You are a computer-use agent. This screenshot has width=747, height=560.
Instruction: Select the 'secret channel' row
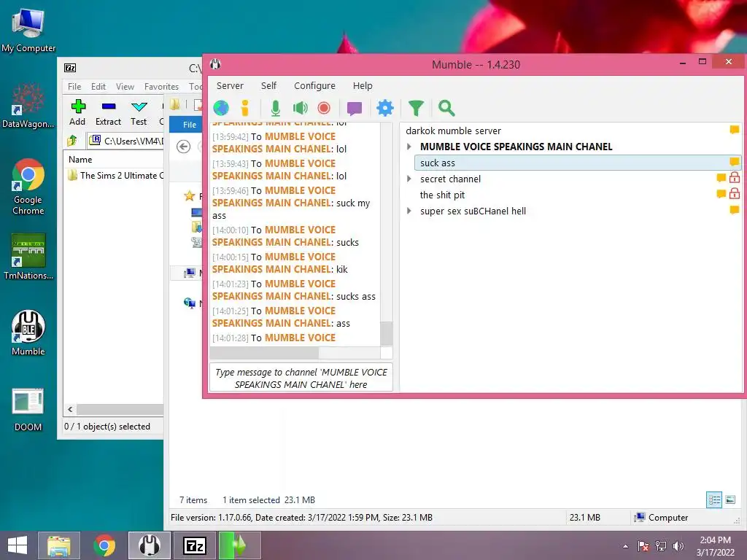[x=450, y=179]
